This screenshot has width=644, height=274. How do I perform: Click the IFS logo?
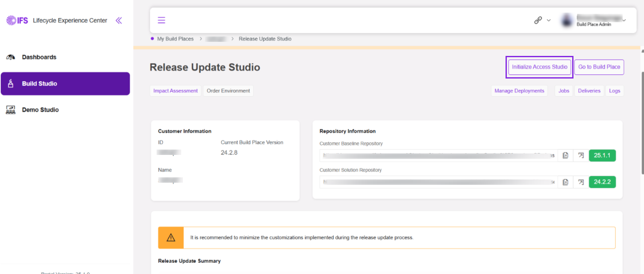coord(17,20)
